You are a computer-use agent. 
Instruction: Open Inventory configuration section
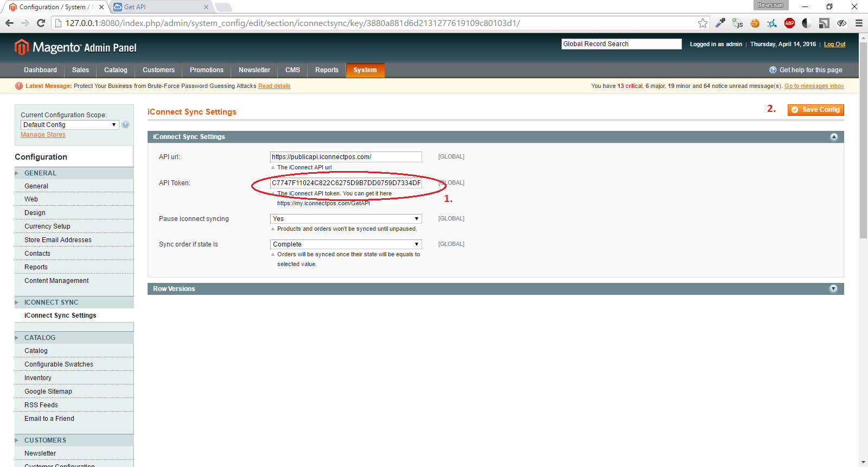click(38, 378)
